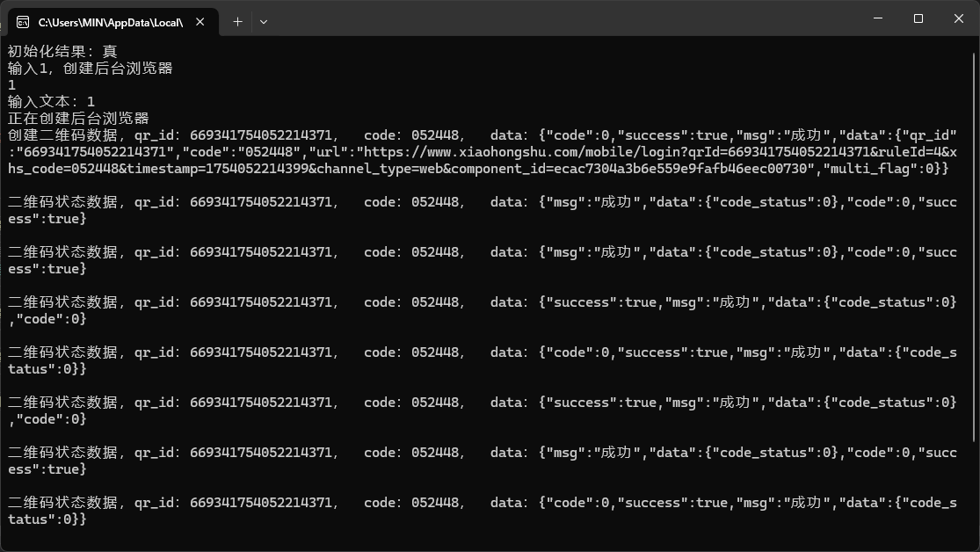Expand the new tab profile dropdown
Viewport: 980px width, 552px height.
[264, 22]
